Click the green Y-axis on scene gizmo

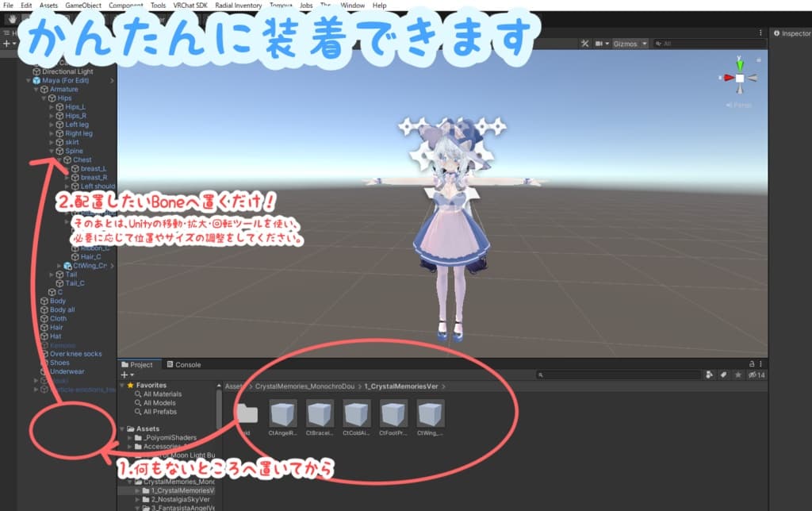click(x=740, y=65)
